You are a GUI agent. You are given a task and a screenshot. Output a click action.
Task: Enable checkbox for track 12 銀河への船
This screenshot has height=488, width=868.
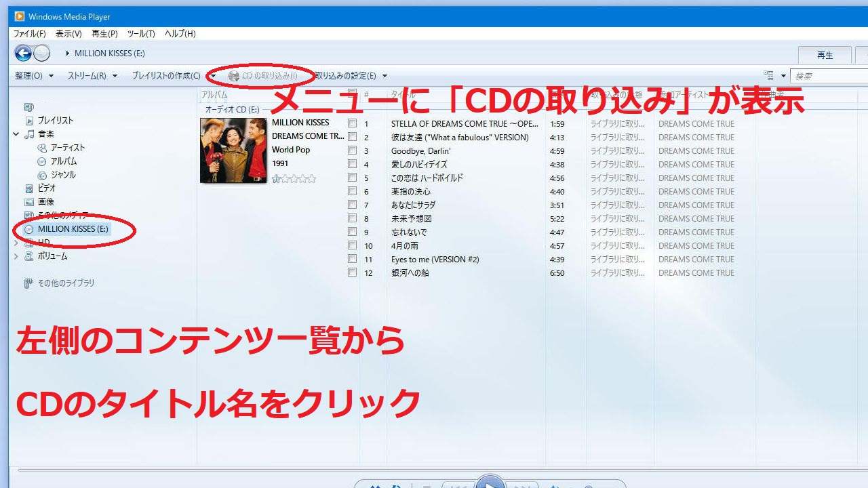click(352, 272)
